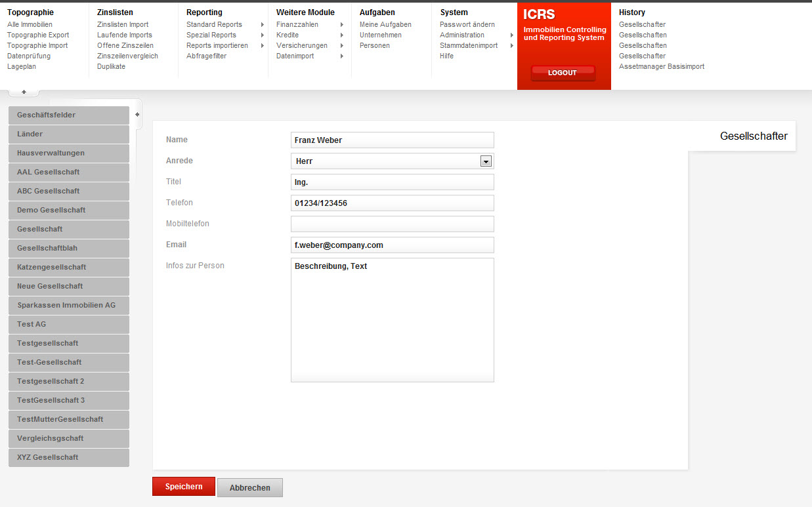Open Datenprüfung menu entry

tap(29, 56)
